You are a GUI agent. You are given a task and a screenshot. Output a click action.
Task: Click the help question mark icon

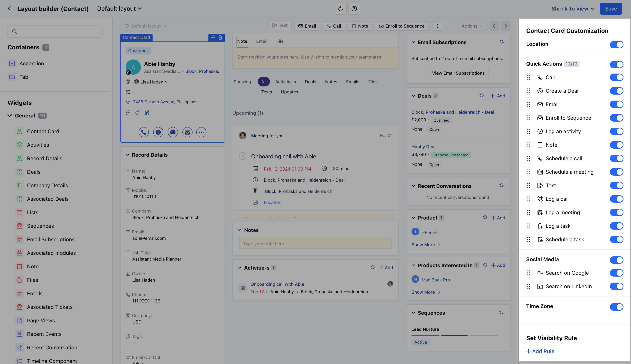point(354,9)
